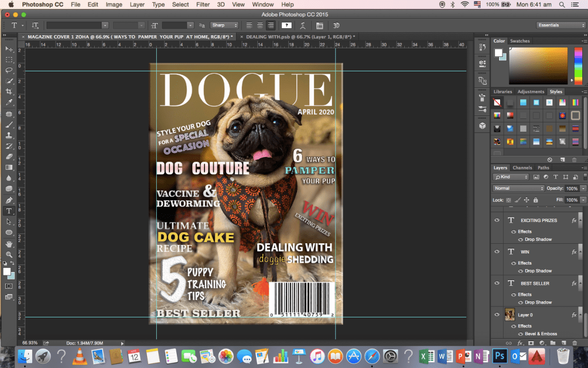
Task: Hide the WIN text layer
Action: click(x=497, y=252)
